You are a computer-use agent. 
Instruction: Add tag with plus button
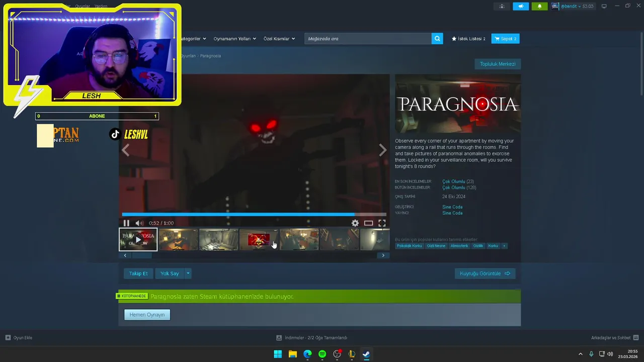point(504,246)
